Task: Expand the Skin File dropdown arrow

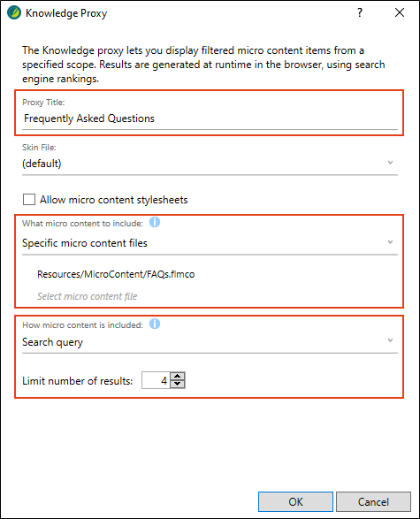Action: pyautogui.click(x=391, y=163)
